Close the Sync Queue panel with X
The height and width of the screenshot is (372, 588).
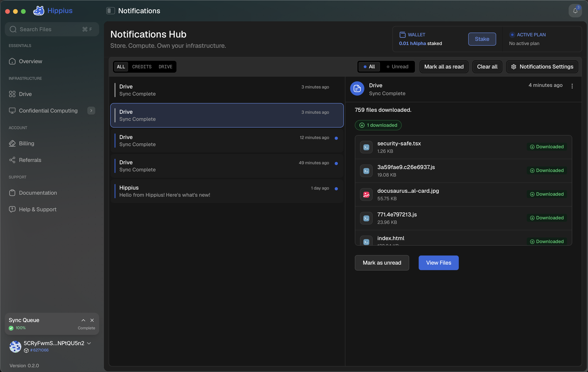click(92, 320)
